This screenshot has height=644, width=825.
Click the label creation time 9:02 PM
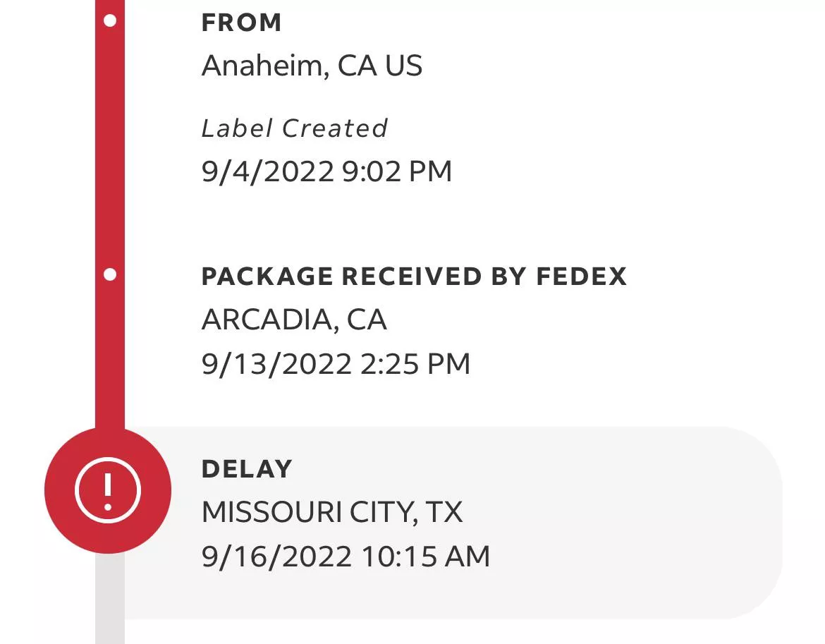[397, 171]
